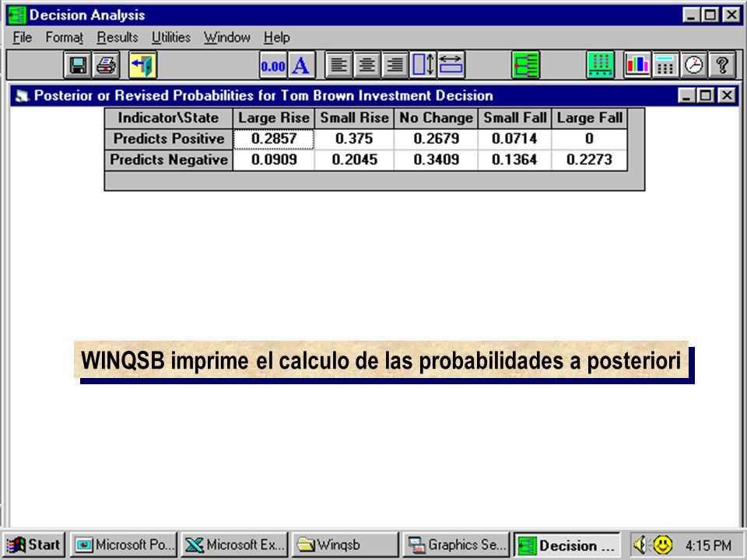
Task: Click the row height icon
Action: (x=423, y=65)
